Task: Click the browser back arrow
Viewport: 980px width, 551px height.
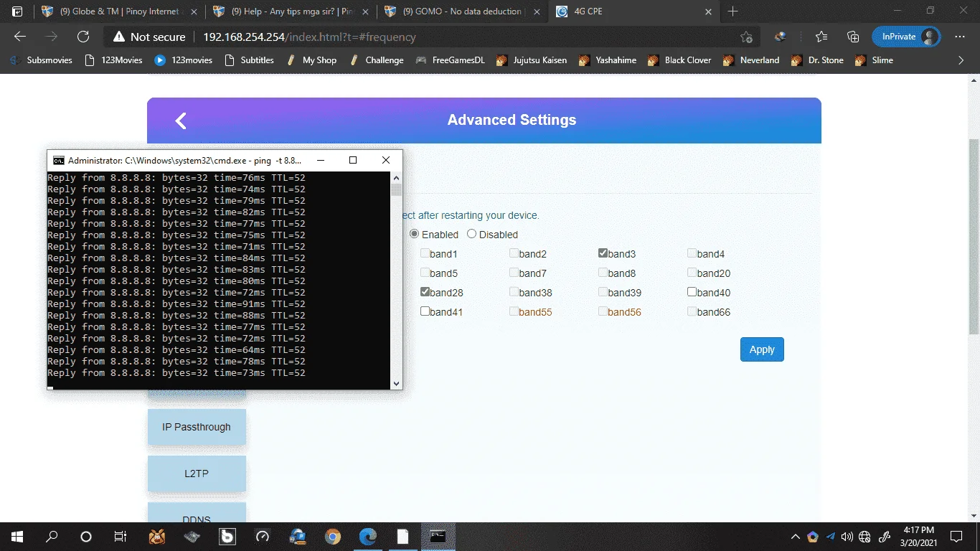Action: (x=20, y=37)
